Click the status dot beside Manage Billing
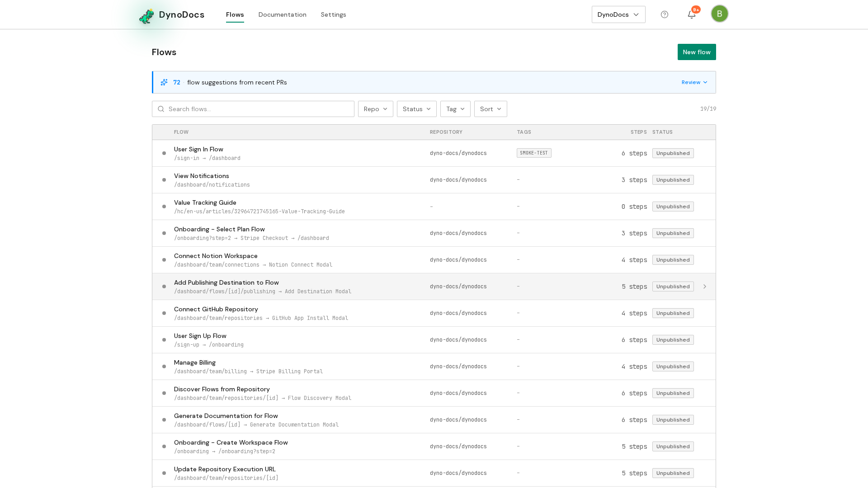 [164, 366]
